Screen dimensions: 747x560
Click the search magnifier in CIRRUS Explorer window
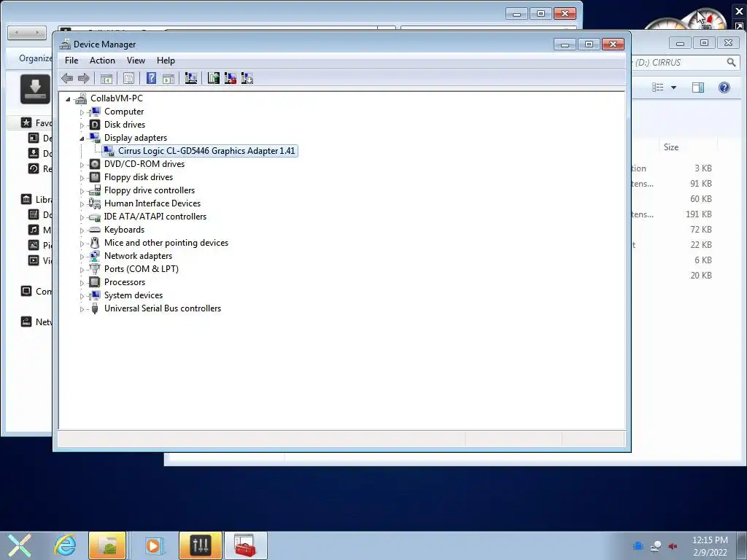731,63
